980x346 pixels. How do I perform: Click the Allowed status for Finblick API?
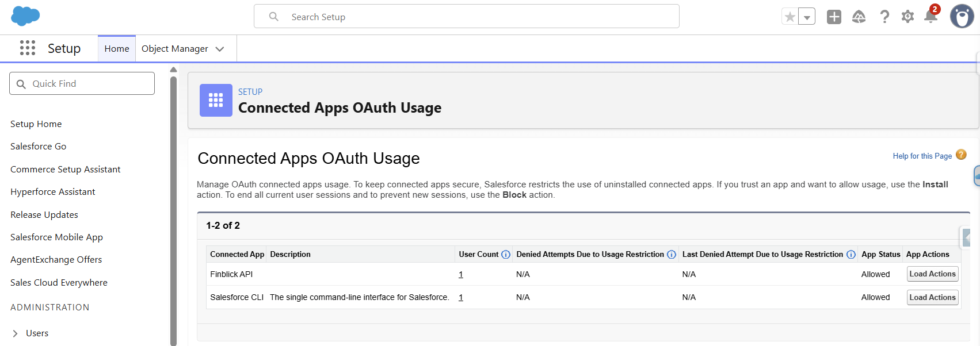click(875, 274)
